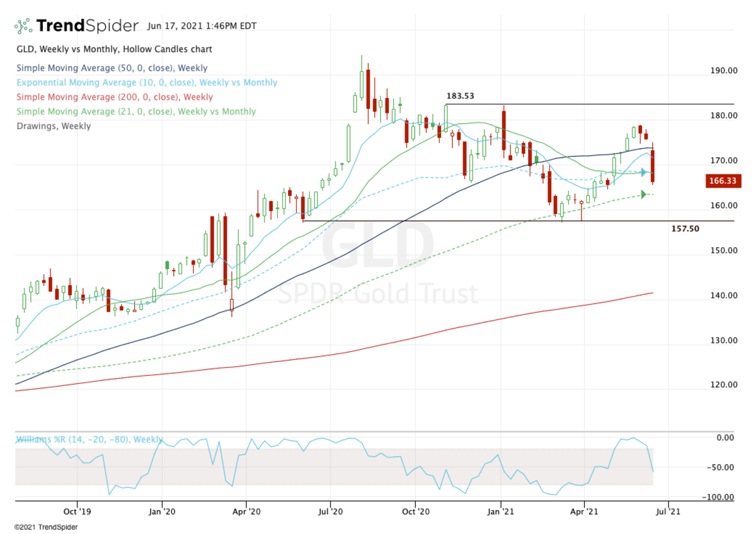The width and height of the screenshot is (756, 534).
Task: Click the Oct '19 date axis label
Action: [x=76, y=511]
